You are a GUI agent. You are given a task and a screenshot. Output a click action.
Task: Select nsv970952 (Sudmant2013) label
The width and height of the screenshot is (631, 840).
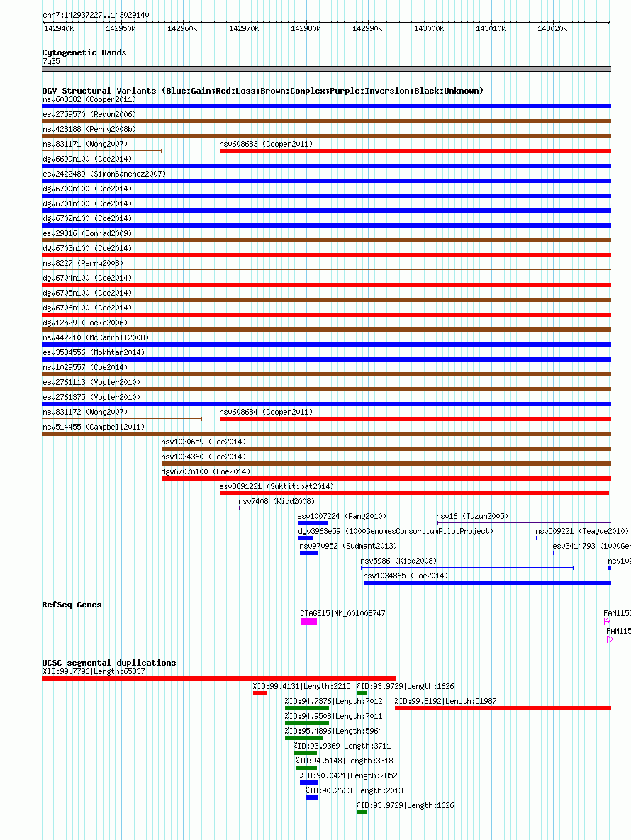pos(348,547)
